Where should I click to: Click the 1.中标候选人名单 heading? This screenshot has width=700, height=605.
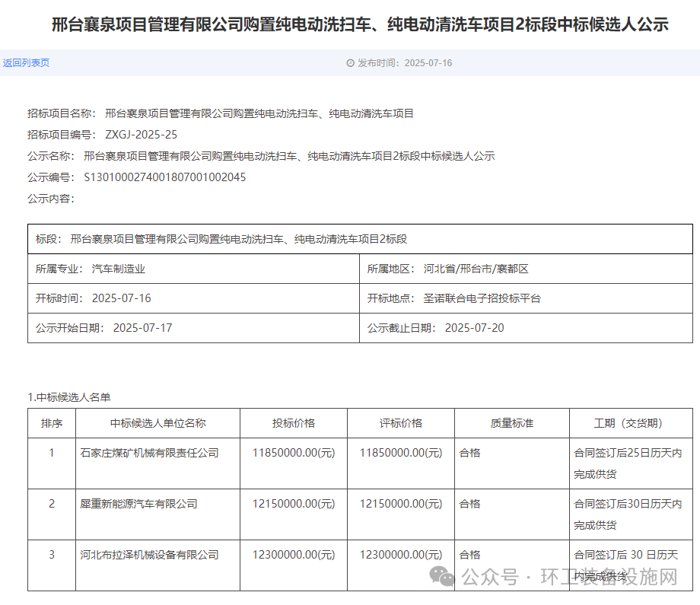pyautogui.click(x=69, y=397)
